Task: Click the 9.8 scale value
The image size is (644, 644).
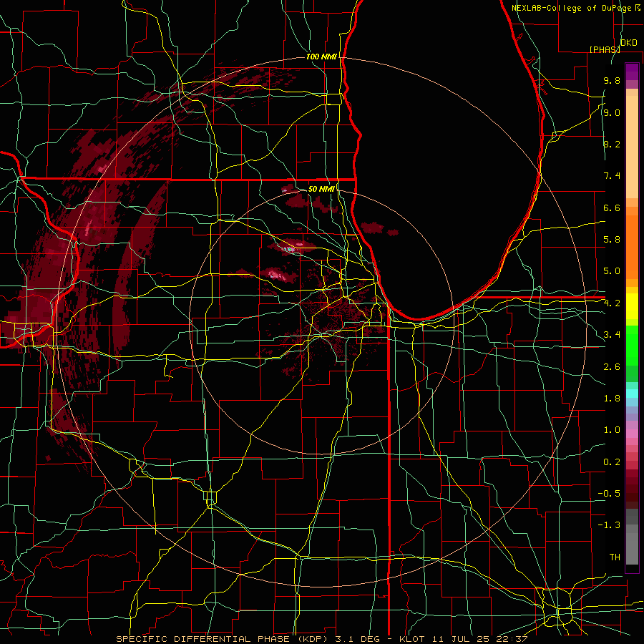Action: coord(612,80)
